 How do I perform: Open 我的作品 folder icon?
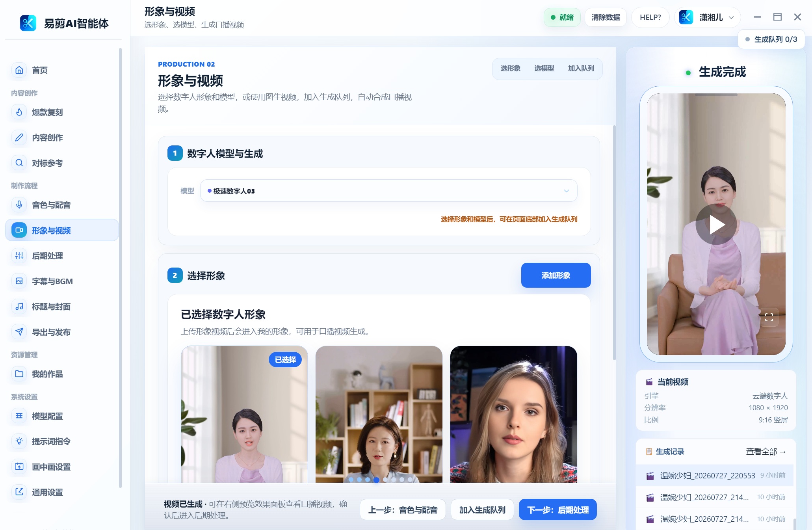coord(19,374)
